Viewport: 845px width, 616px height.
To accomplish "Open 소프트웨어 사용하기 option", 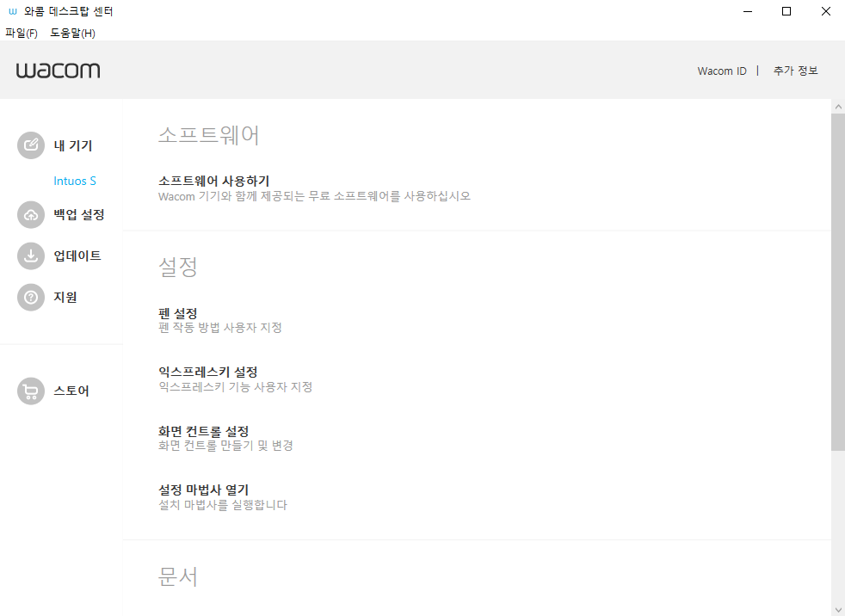I will click(214, 181).
